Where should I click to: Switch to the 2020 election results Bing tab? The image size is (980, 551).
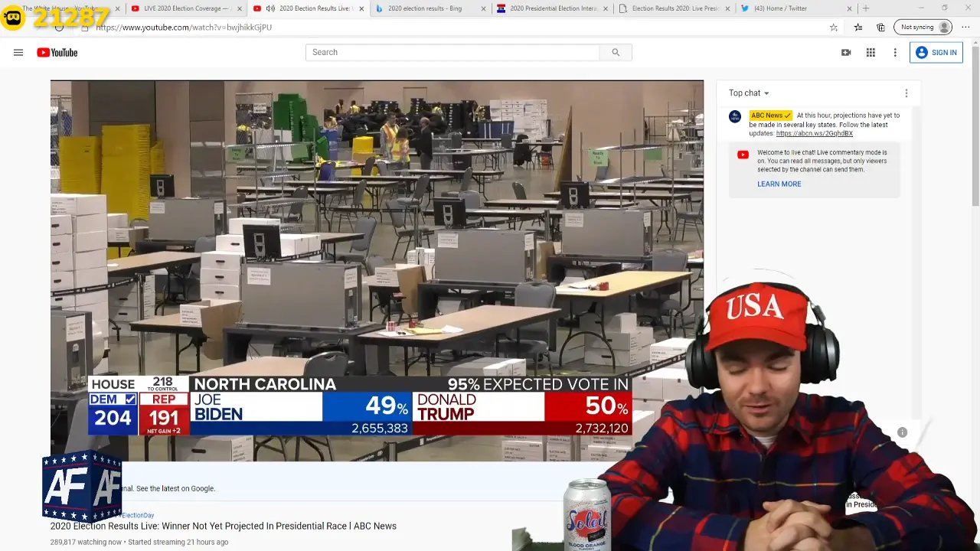pos(424,8)
